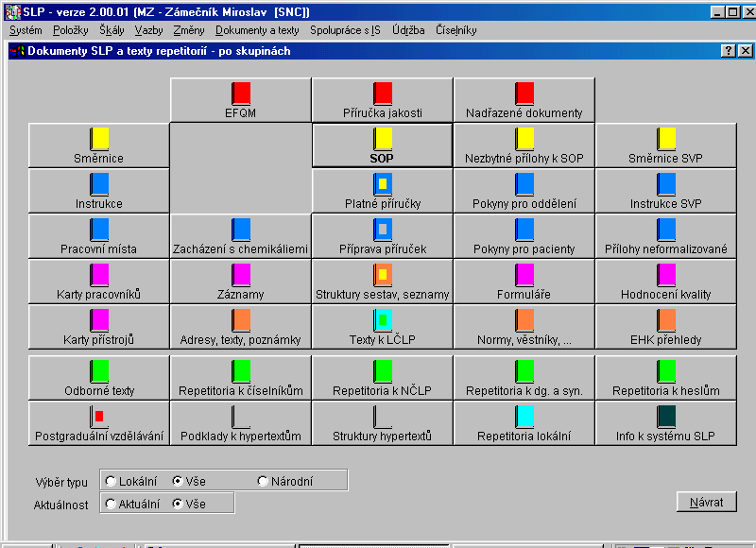Open the Údržba menu
This screenshot has height=548, width=756.
coord(408,30)
